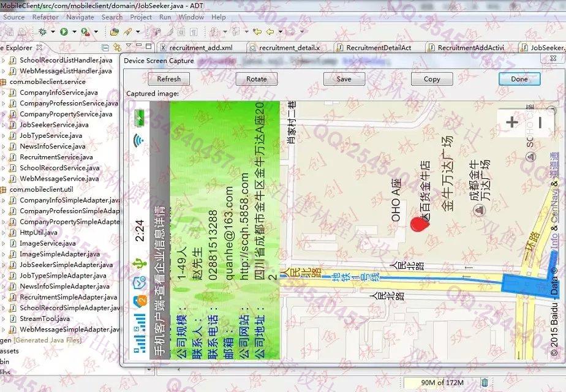Select JobTypeSimpleAdapter.java in the tree
The height and width of the screenshot is (392, 566).
(63, 276)
